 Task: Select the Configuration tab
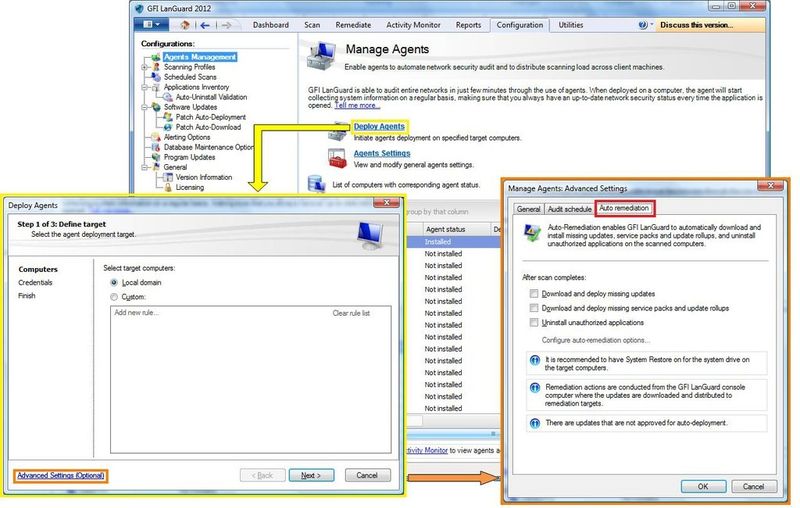pos(519,25)
